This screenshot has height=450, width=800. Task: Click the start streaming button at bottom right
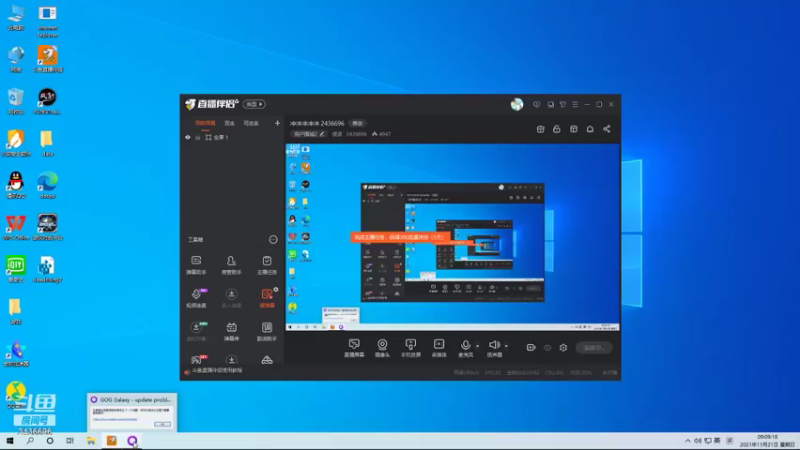(594, 347)
